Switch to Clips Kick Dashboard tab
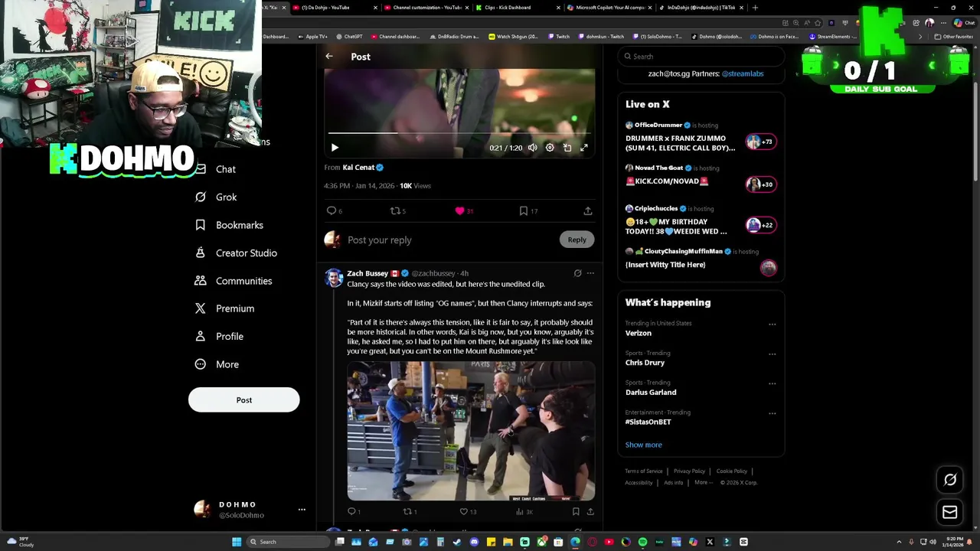Image resolution: width=980 pixels, height=551 pixels. click(517, 8)
